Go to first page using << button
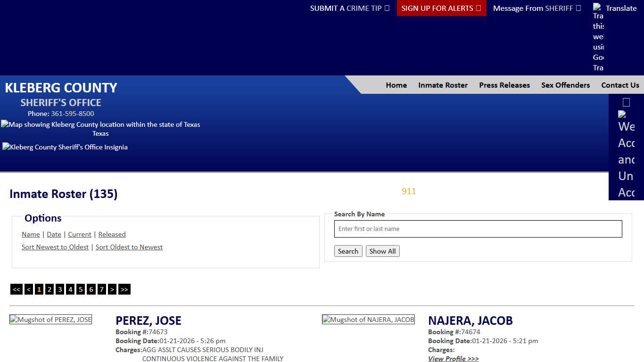Image resolution: width=644 pixels, height=362 pixels. coord(17,289)
